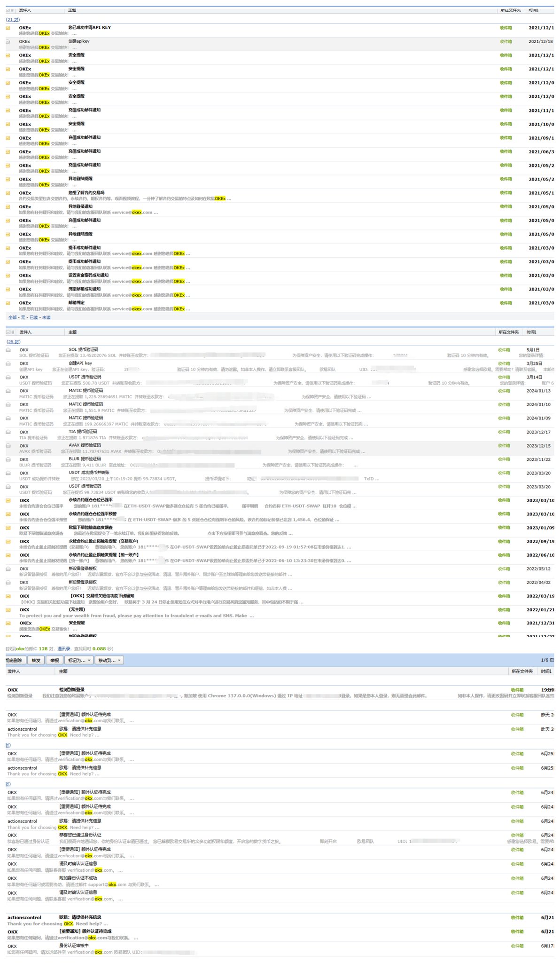This screenshot has height=963, width=560.
Task: Click the mail status header icon in the 25 封 list
Action: click(8, 332)
